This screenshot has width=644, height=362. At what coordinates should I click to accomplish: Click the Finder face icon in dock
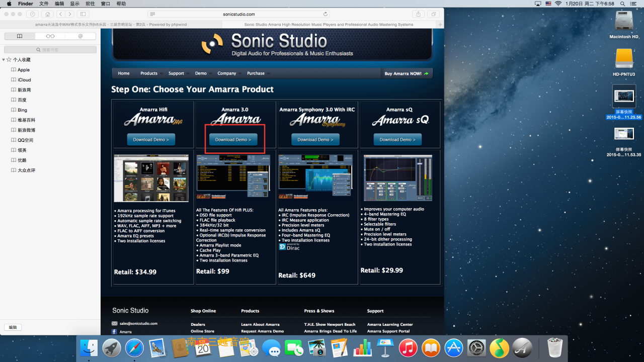pos(89,348)
